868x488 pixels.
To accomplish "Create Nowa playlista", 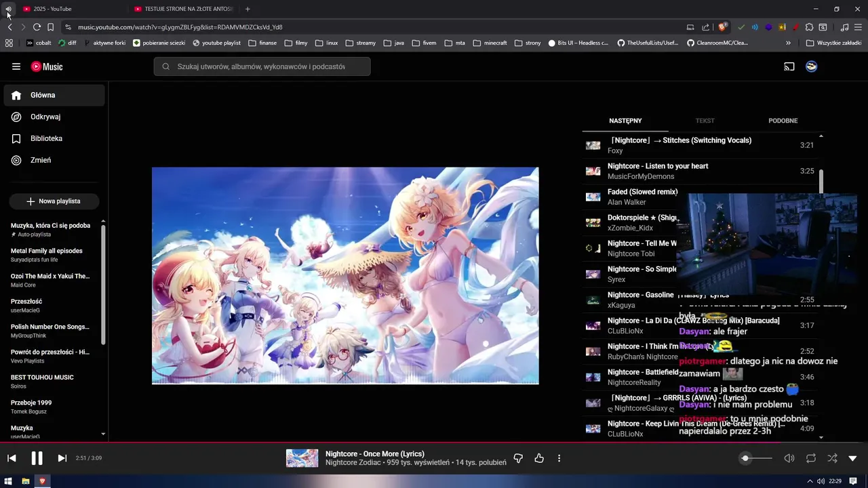I will pyautogui.click(x=54, y=201).
